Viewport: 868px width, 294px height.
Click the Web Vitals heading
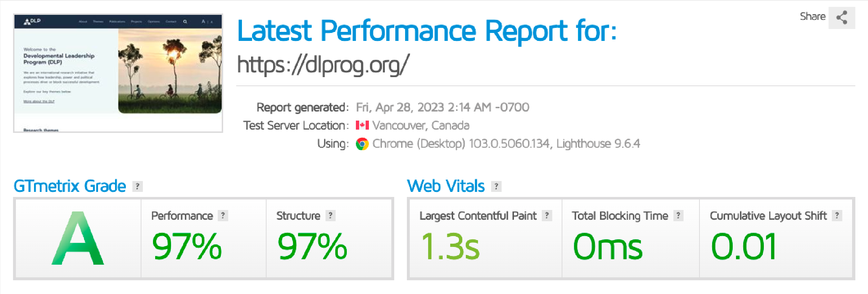(x=446, y=186)
